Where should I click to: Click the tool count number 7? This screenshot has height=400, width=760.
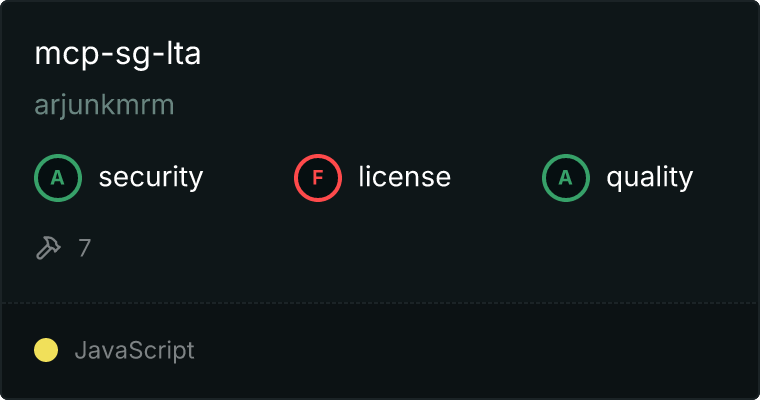tap(84, 248)
